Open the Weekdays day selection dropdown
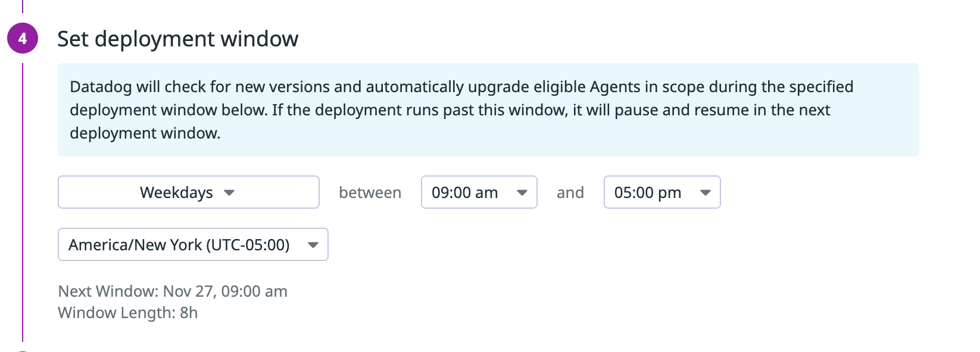Viewport: 980px width, 352px height. point(188,192)
